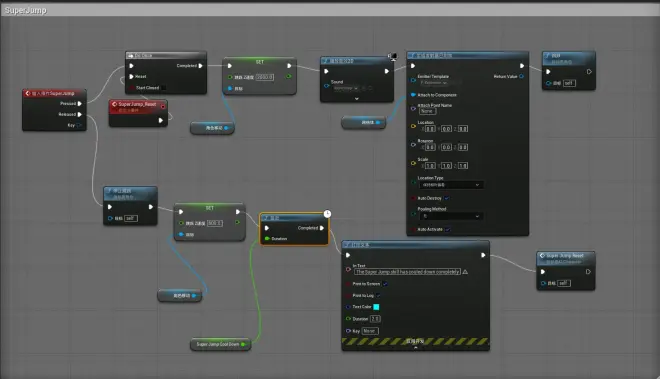660x379 pixels.
Task: Toggle the Auto Destroy checkbox
Action: (x=447, y=198)
